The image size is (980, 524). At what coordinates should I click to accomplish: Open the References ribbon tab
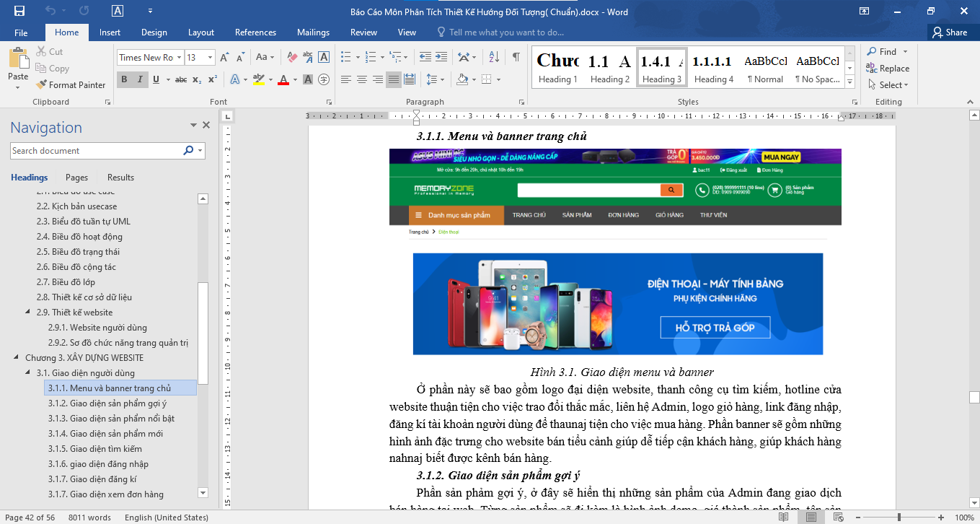coord(255,32)
